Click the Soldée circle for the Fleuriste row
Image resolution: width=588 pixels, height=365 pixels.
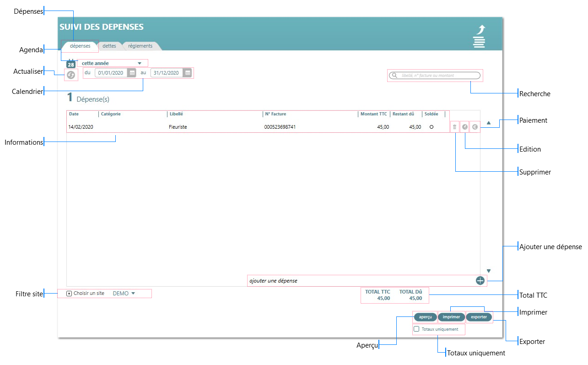point(432,127)
